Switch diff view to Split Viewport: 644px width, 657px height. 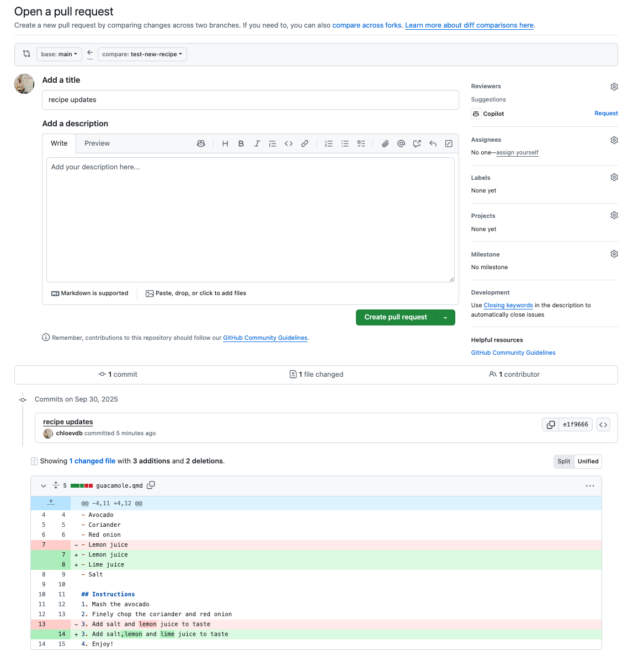pos(563,462)
